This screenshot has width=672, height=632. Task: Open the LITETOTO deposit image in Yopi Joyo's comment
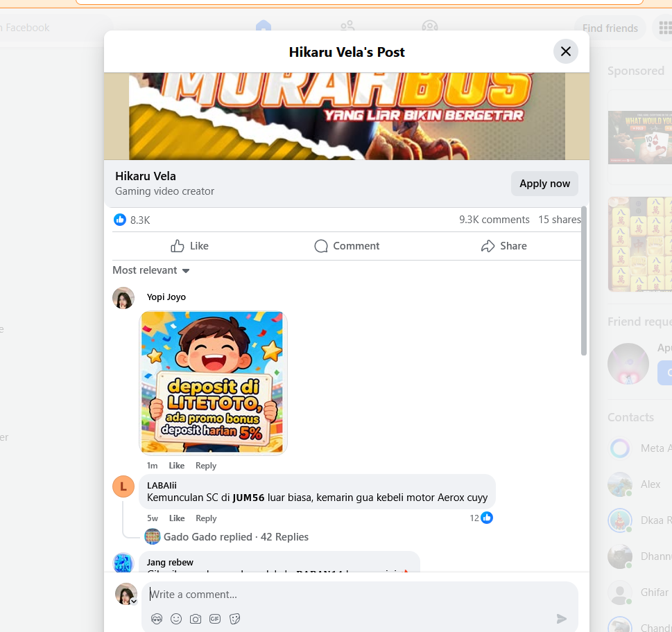tap(213, 383)
